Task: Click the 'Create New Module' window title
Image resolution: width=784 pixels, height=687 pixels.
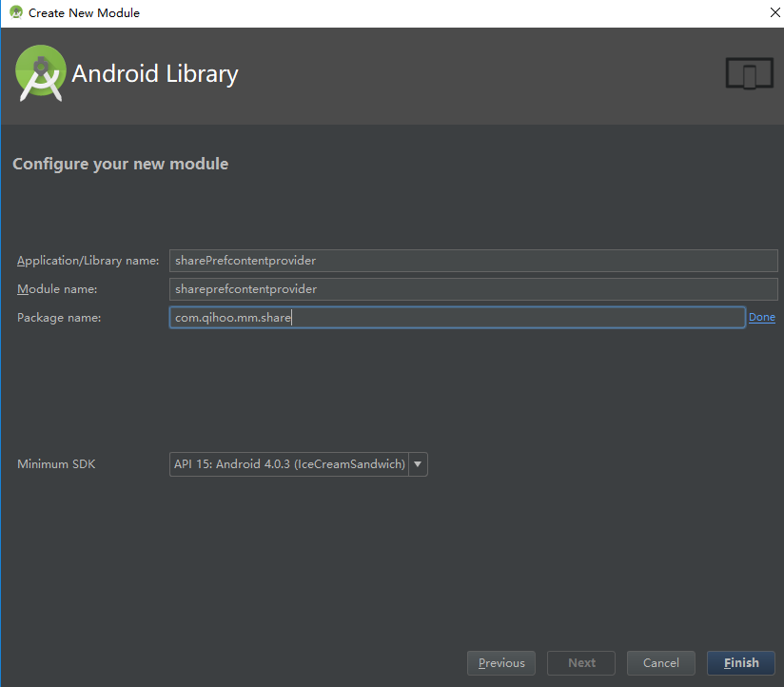Action: [x=84, y=13]
